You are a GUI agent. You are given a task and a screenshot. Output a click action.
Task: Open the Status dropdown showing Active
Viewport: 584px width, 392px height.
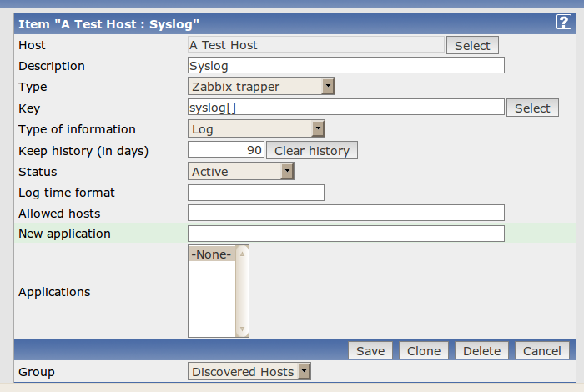[x=241, y=171]
